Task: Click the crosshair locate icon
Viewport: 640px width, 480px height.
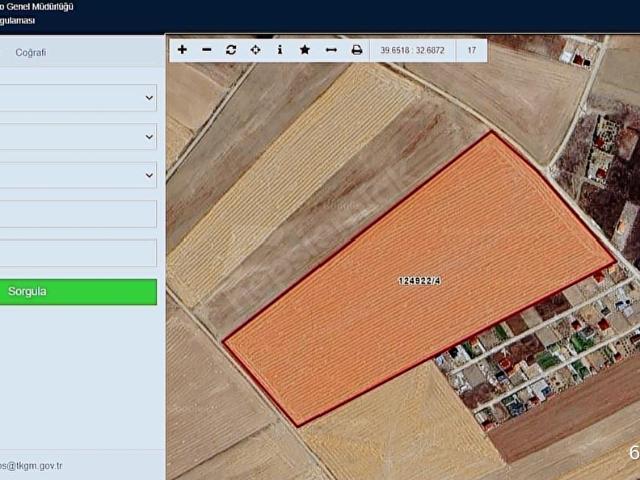Action: pos(256,49)
